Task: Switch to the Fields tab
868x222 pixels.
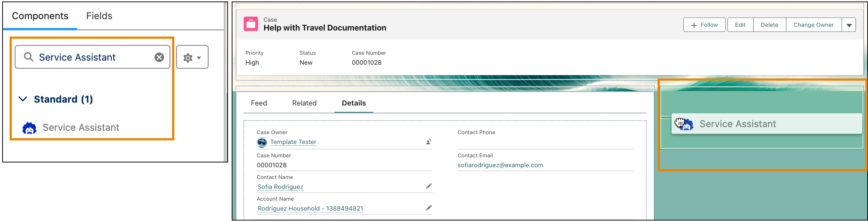Action: 99,16
